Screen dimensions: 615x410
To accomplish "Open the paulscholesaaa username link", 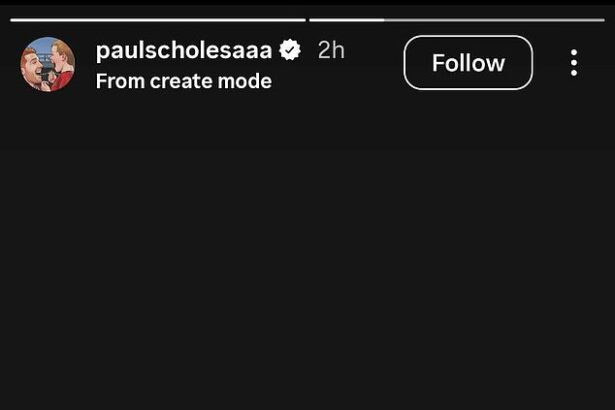I will tap(184, 50).
